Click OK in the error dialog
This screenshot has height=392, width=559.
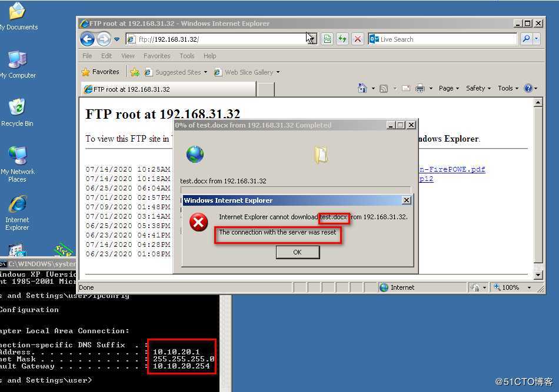pyautogui.click(x=298, y=252)
